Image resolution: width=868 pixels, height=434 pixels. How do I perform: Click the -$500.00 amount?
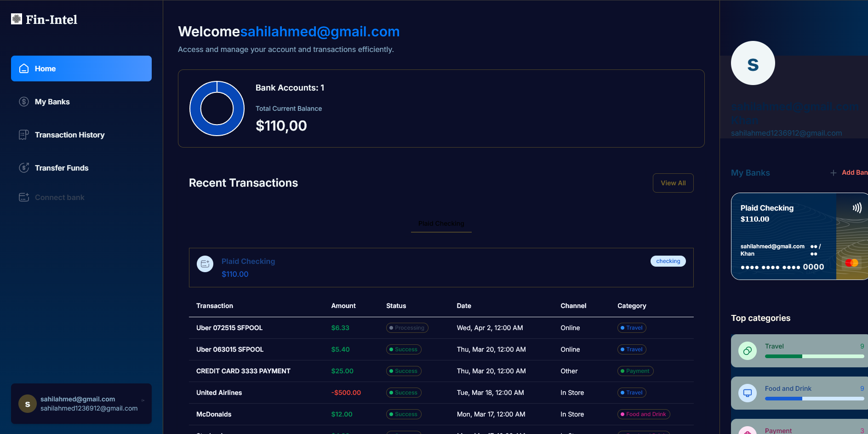click(346, 393)
